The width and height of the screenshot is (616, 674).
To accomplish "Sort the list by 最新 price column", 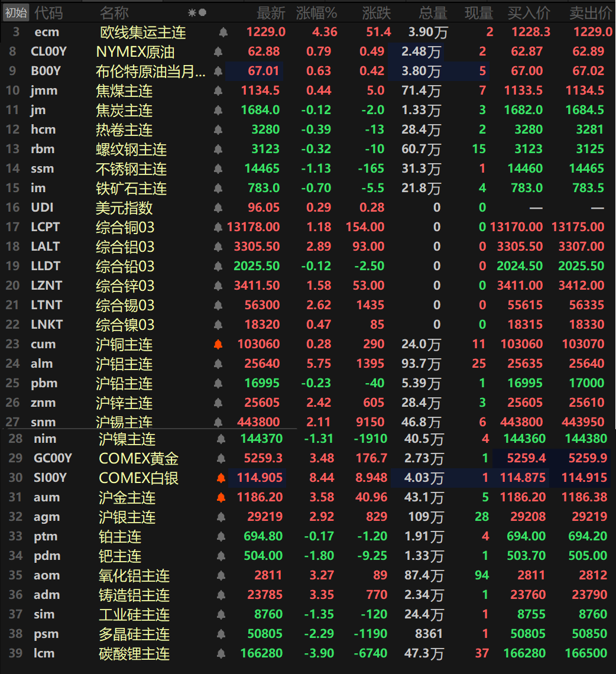I will click(x=271, y=12).
